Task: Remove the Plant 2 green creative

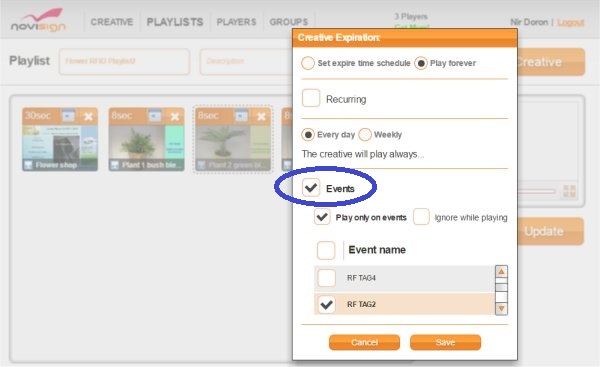Action: tap(261, 116)
